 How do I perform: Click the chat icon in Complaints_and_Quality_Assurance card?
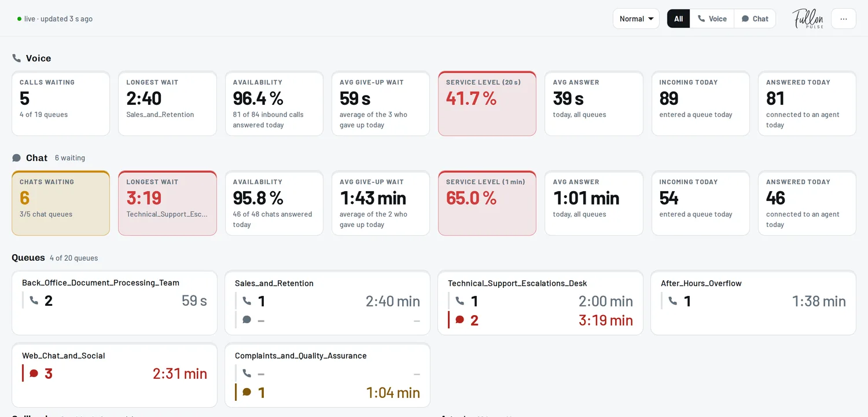click(x=247, y=392)
